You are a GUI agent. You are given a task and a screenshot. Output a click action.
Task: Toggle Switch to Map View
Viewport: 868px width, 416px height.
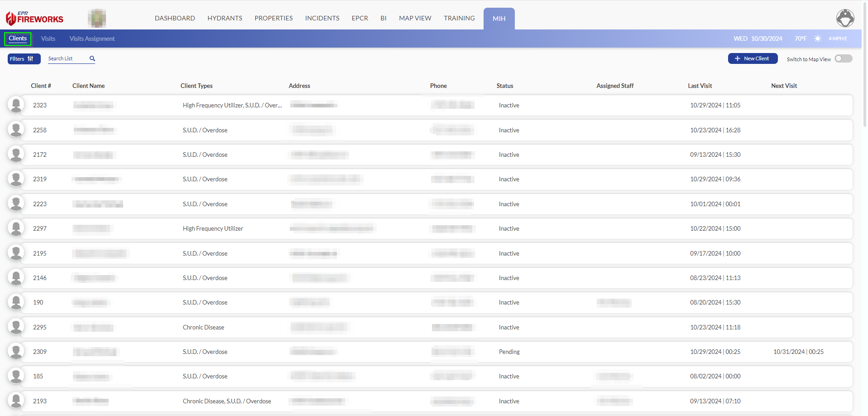point(843,59)
